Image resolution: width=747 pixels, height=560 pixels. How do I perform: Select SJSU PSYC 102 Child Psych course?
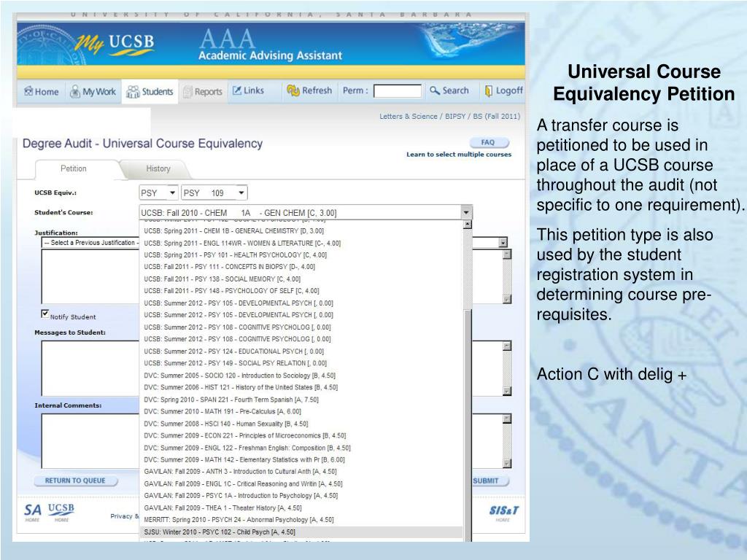point(301,532)
